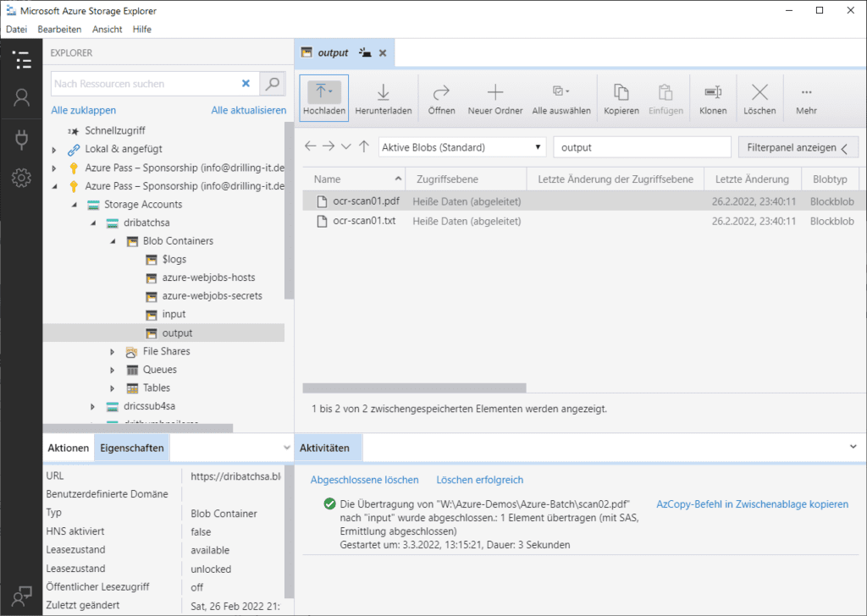Close the output tab
Viewport: 867px width, 616px height.
tap(383, 53)
